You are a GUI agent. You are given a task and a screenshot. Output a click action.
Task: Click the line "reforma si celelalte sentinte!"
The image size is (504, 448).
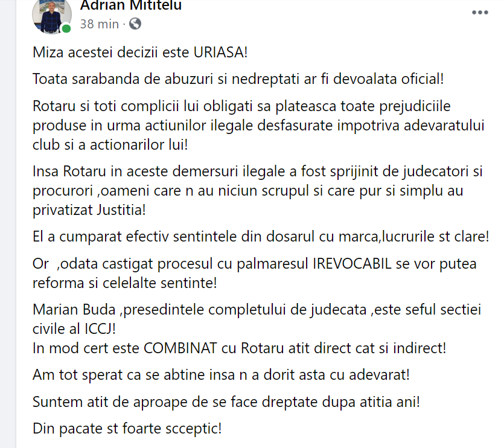pyautogui.click(x=125, y=283)
